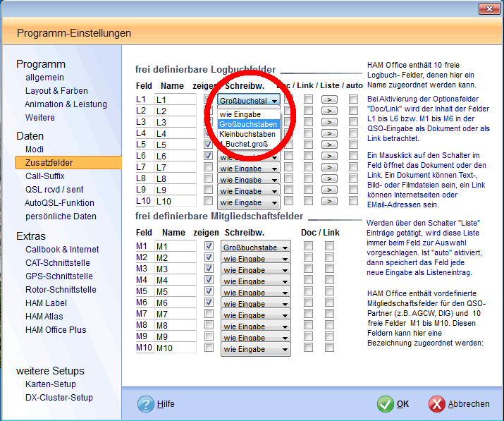Edit the Name field for M1
Viewport: 504px width, 421px height.
tap(176, 246)
